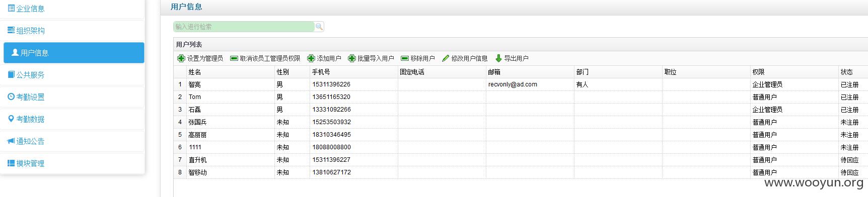Select user row Tom
The image size is (868, 197).
tap(521, 97)
